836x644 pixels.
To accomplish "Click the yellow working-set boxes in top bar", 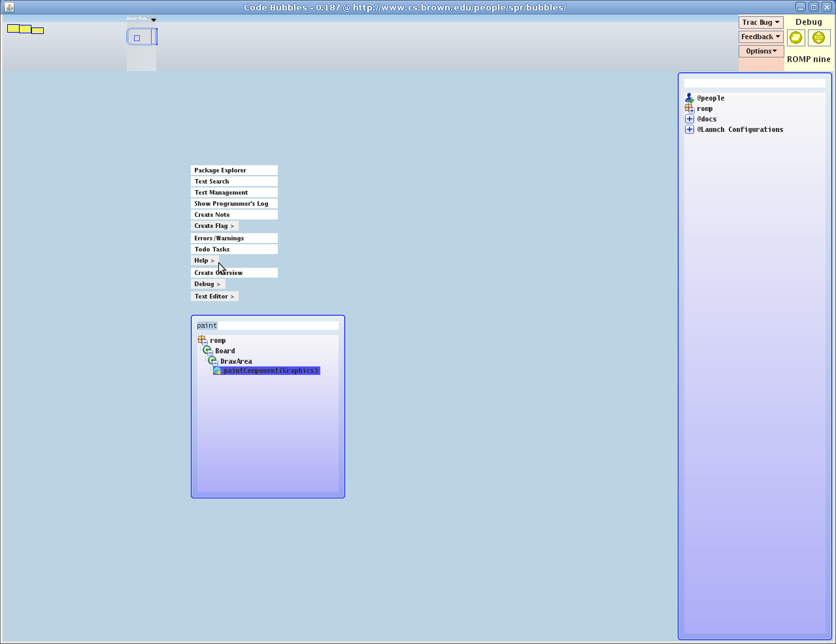I will click(25, 29).
